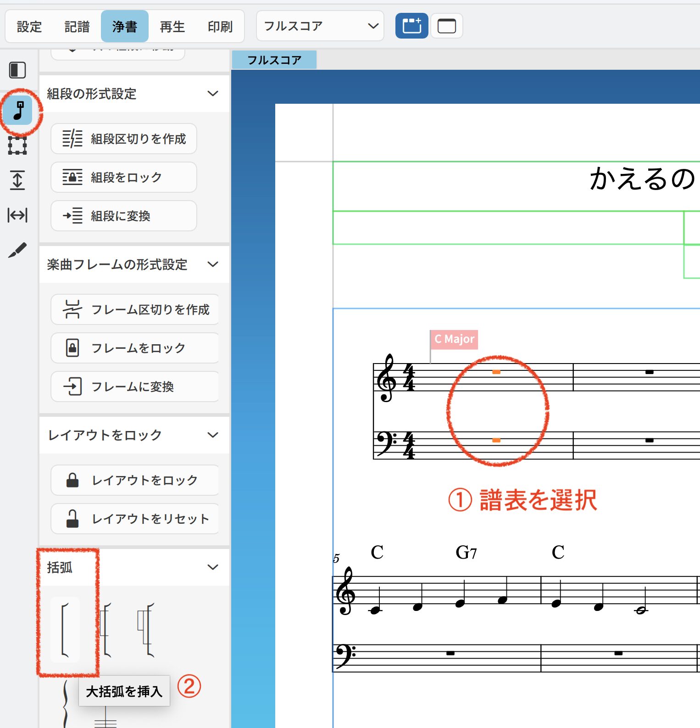Click the add new tab icon button
700x728 pixels.
(411, 26)
